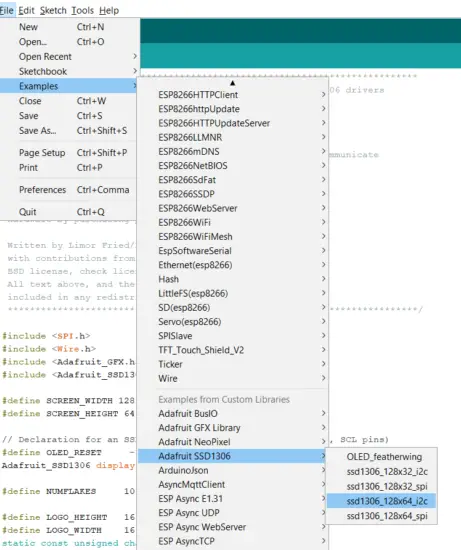Load the OLED_featherwing example

(x=381, y=457)
